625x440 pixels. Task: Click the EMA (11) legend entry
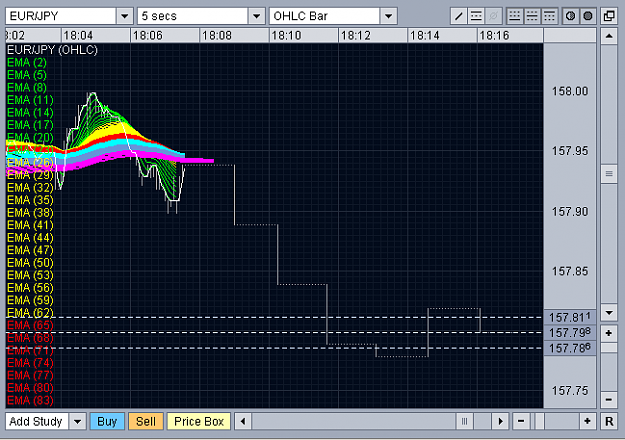30,100
